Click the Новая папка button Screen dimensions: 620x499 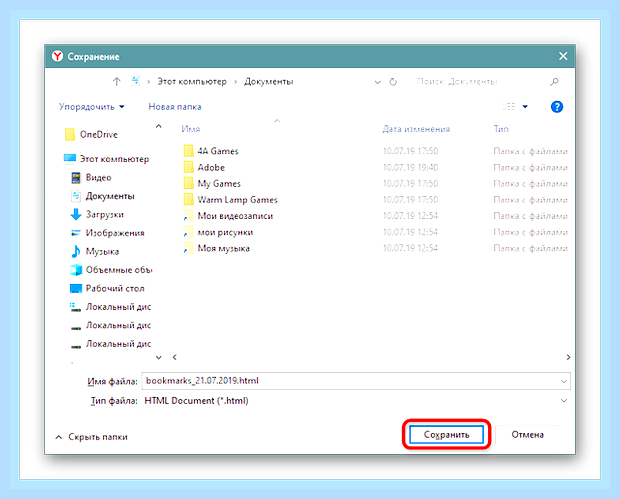pos(175,107)
